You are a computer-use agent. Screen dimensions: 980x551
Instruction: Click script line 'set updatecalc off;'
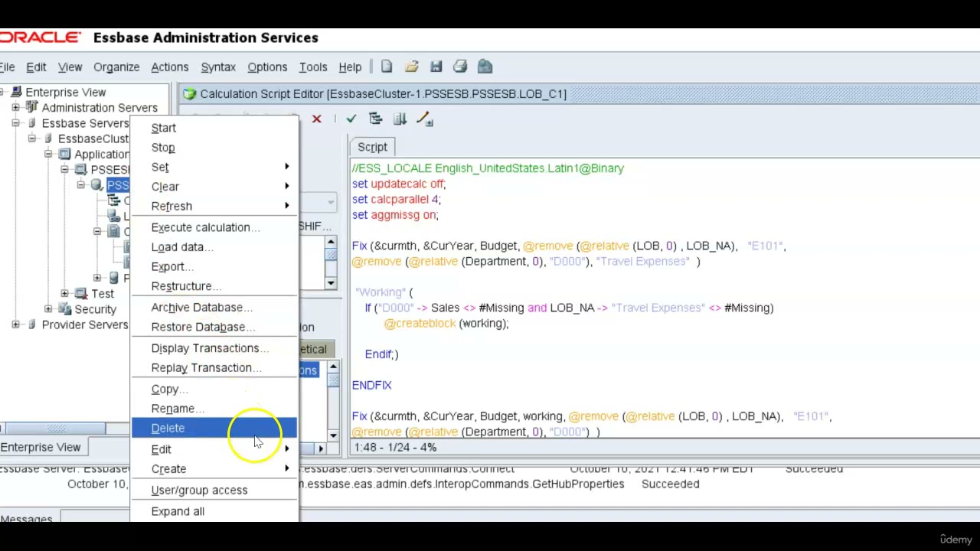[398, 184]
